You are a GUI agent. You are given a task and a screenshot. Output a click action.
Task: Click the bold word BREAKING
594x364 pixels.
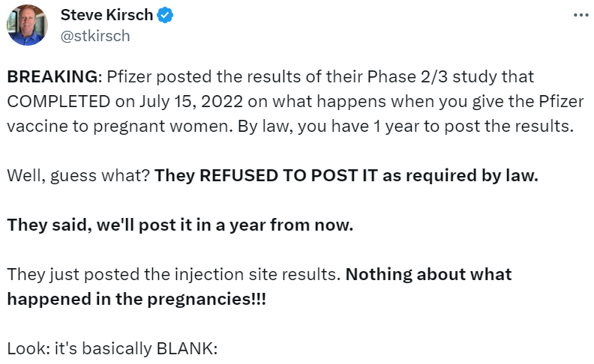click(52, 77)
